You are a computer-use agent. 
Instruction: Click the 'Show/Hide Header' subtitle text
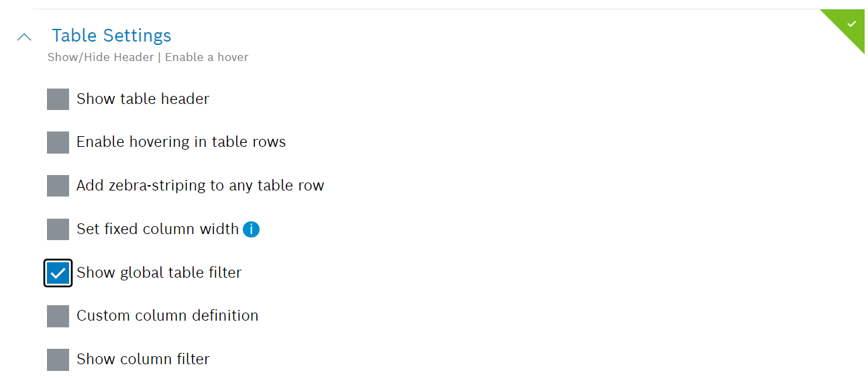[101, 58]
